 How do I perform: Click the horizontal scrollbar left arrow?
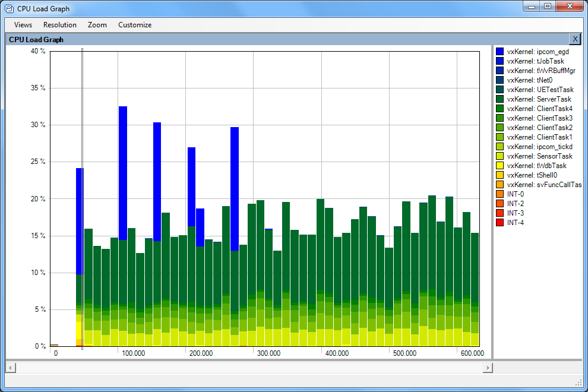[x=11, y=368]
